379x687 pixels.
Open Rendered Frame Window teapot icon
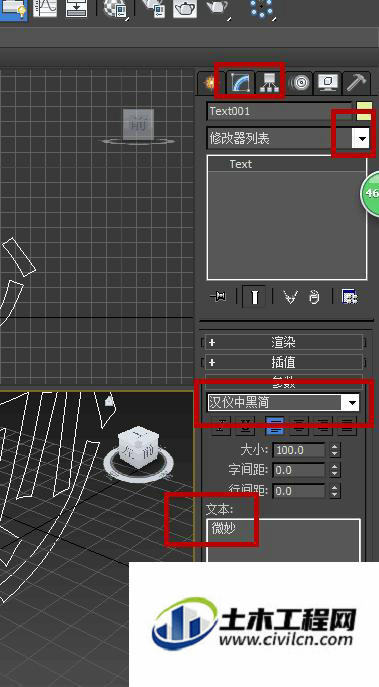tap(185, 8)
